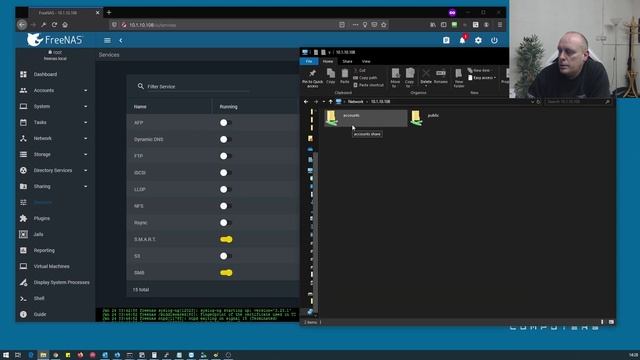Collapse sidebar with left chevron
640x360 pixels.
coord(121,40)
